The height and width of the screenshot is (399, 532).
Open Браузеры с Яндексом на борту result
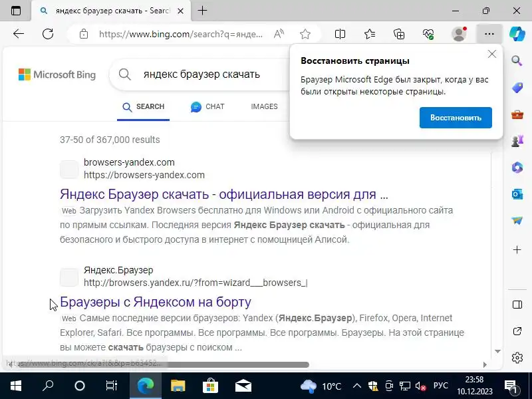156,302
